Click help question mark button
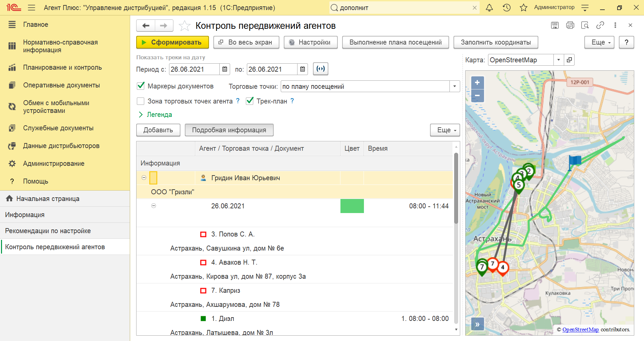The height and width of the screenshot is (341, 644). 626,42
